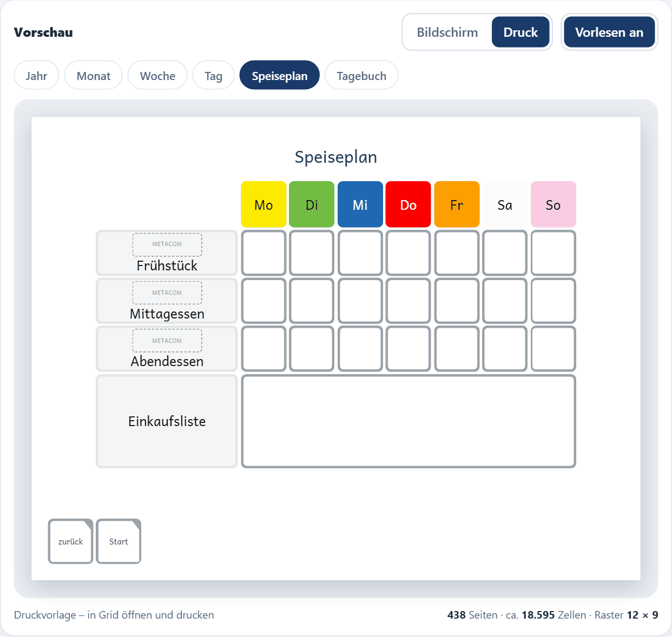Viewport: 672px width, 637px height.
Task: Click the Mittagessen cell for Di
Action: coord(312,301)
